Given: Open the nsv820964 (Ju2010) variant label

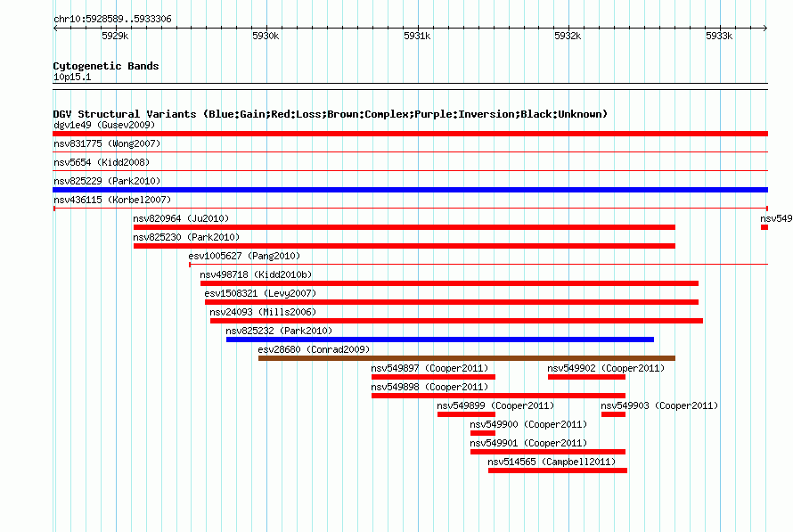Looking at the screenshot, I should pos(181,218).
